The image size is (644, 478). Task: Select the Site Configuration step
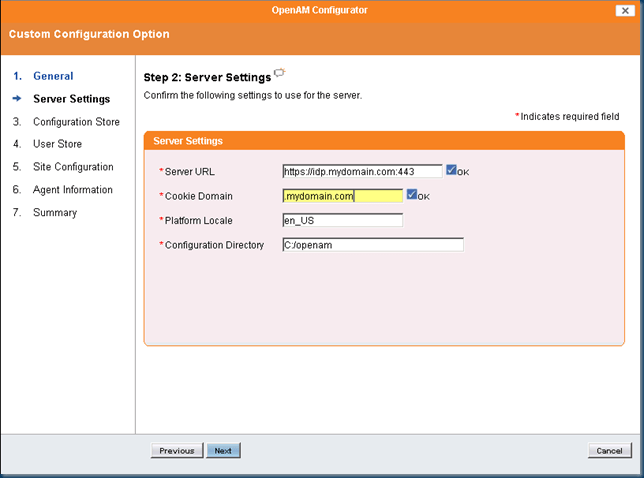click(x=73, y=167)
